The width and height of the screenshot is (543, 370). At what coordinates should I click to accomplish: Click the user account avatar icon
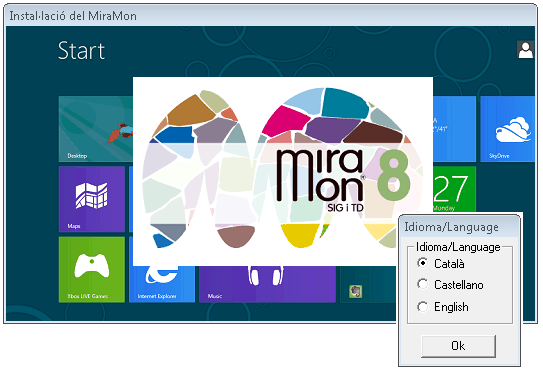525,50
